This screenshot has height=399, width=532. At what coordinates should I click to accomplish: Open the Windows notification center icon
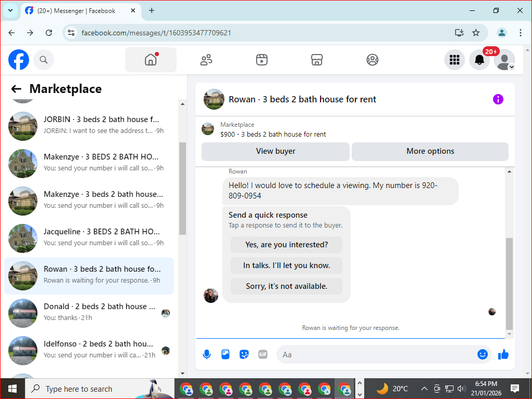[515, 389]
